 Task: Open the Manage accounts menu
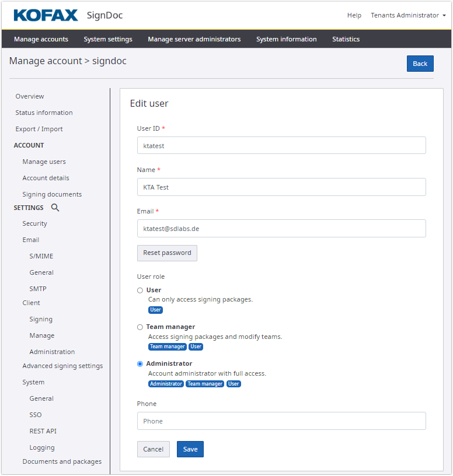[x=41, y=39]
